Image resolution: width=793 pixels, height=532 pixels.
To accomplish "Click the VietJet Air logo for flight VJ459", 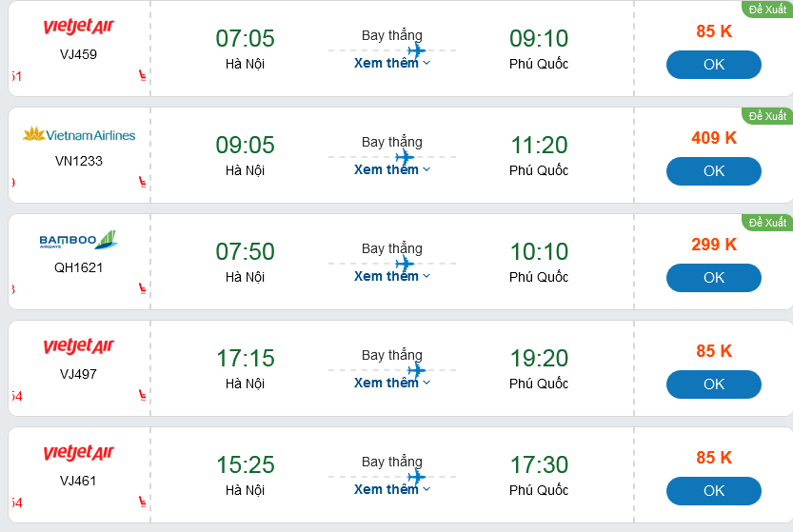I will [78, 26].
